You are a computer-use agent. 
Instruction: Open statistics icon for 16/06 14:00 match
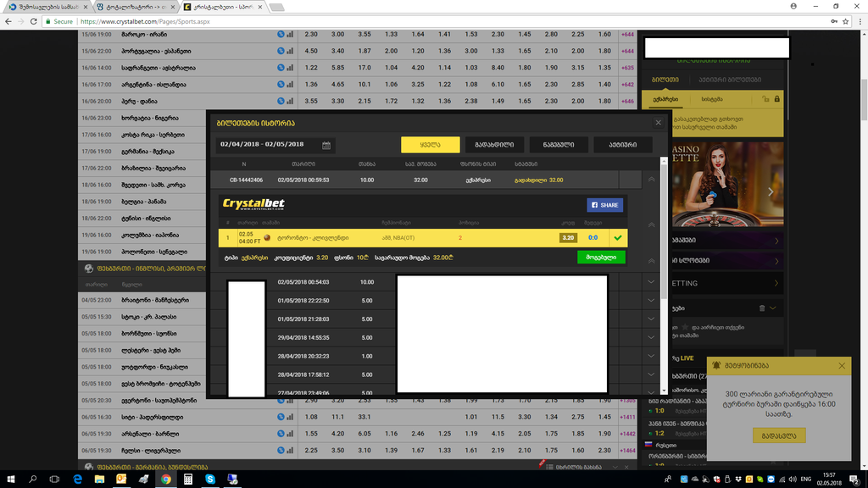tap(290, 68)
